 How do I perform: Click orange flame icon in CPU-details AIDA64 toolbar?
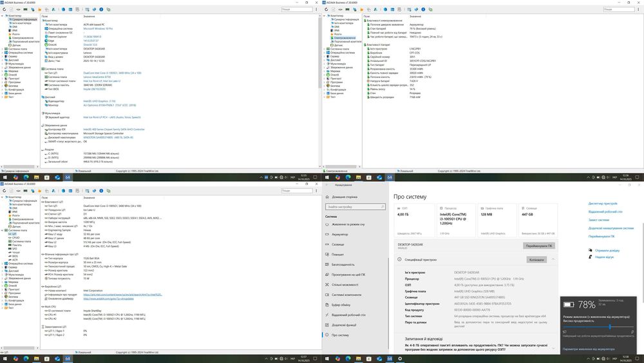click(x=39, y=191)
